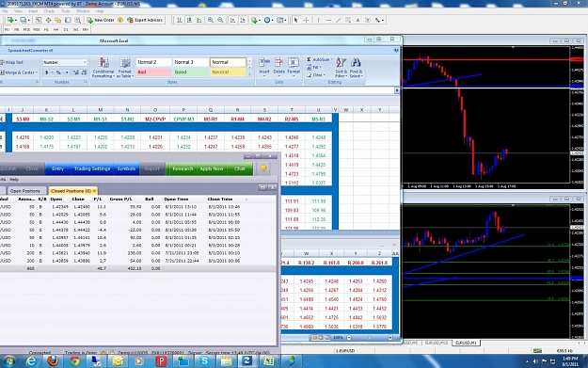Open Chrome from the taskbar
This screenshot has width=588, height=368.
[x=74, y=361]
